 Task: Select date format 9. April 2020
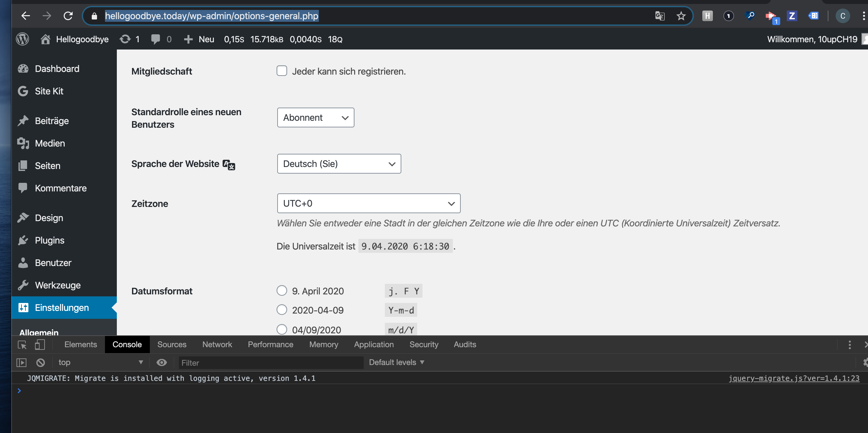click(282, 290)
